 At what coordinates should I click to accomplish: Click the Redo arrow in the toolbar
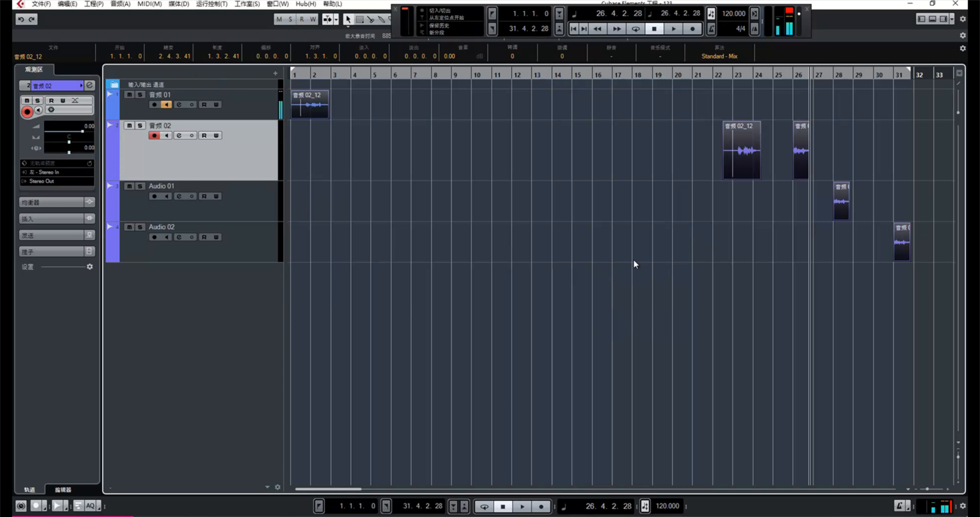[32, 19]
